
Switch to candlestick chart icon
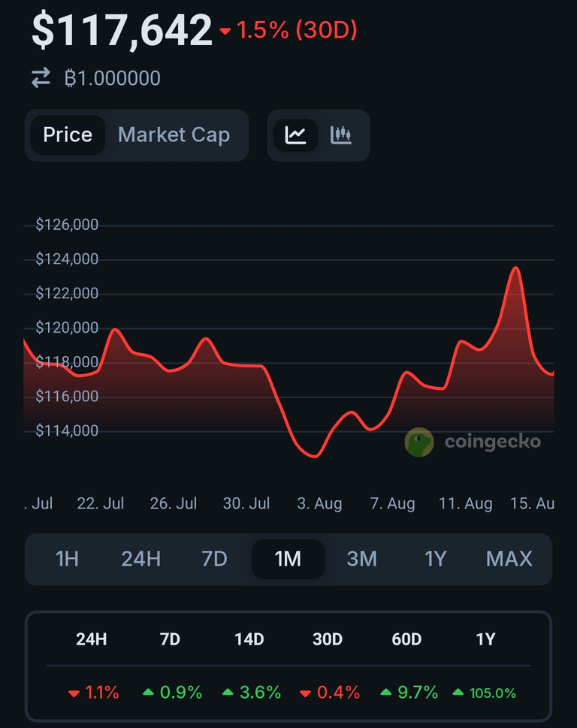click(x=341, y=135)
